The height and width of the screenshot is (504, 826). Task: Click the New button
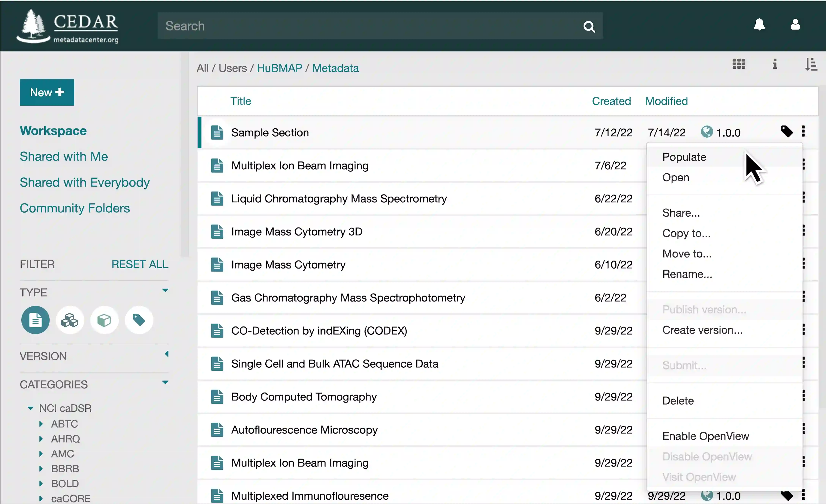pos(47,93)
